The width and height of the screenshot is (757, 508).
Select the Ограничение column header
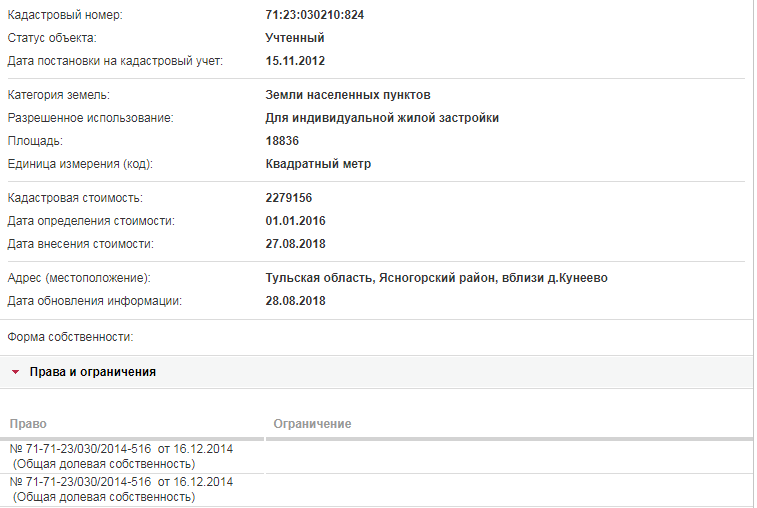tap(312, 423)
